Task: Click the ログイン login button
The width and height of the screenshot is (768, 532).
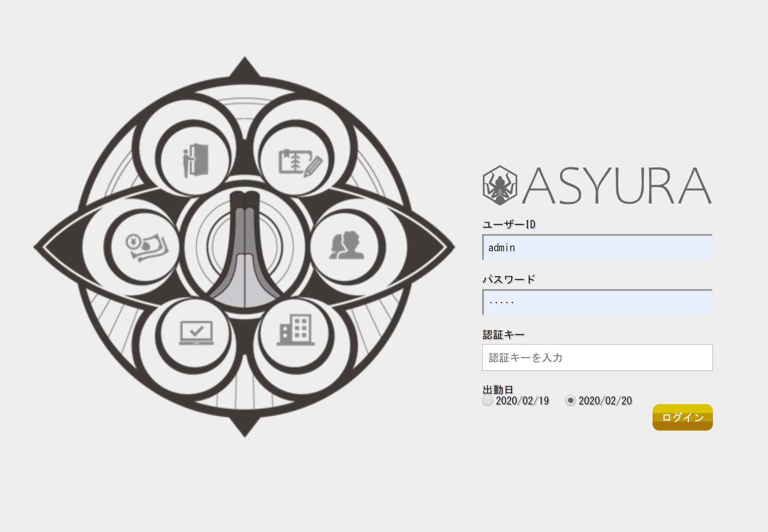Action: [682, 417]
